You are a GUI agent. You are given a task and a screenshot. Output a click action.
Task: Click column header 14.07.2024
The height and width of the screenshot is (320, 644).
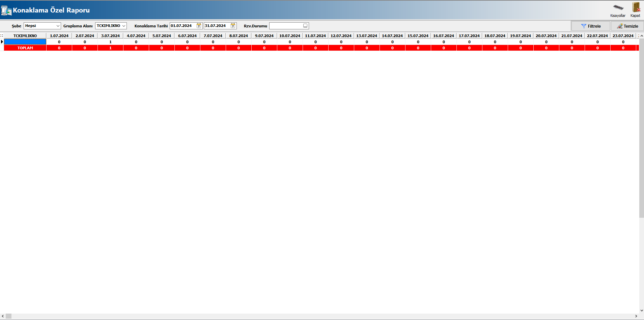pos(392,35)
